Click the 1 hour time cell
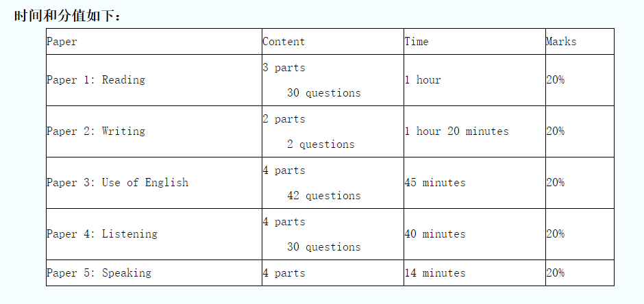644x304 pixels. click(474, 80)
